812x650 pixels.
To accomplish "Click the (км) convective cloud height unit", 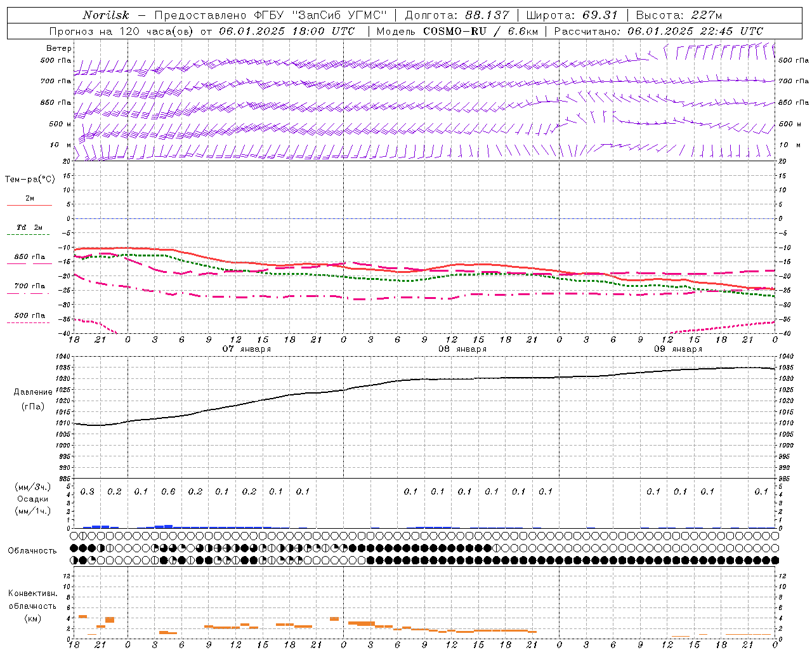I will coord(32,618).
